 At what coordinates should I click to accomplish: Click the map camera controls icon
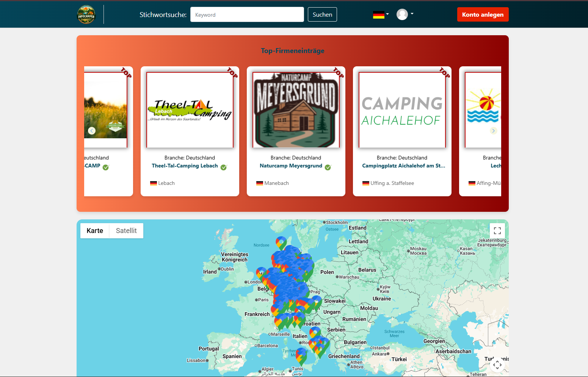497,365
